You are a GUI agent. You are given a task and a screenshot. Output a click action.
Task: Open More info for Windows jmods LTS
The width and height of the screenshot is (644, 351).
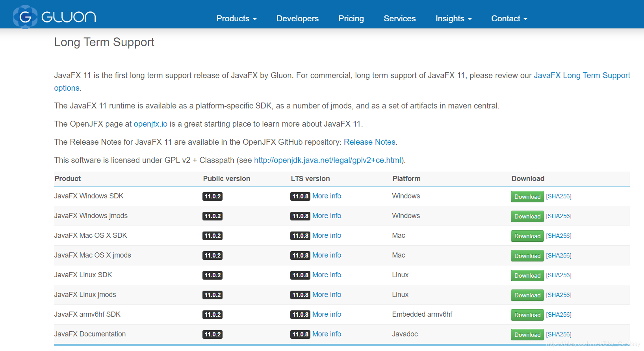pos(327,216)
